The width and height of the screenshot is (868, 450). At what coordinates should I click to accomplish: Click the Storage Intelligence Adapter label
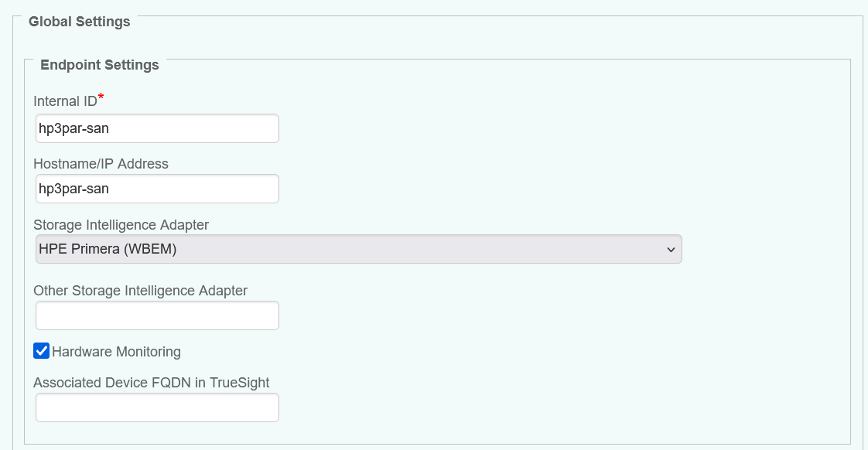(x=120, y=224)
